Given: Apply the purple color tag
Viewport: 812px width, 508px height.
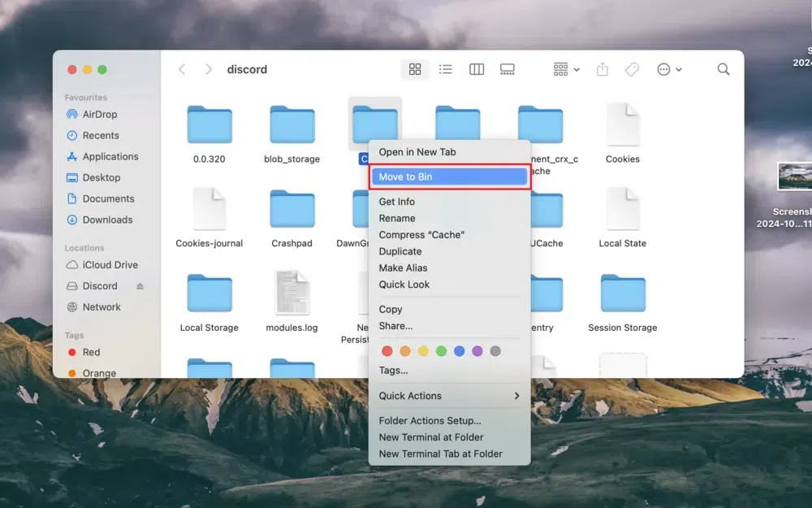Looking at the screenshot, I should [x=477, y=351].
